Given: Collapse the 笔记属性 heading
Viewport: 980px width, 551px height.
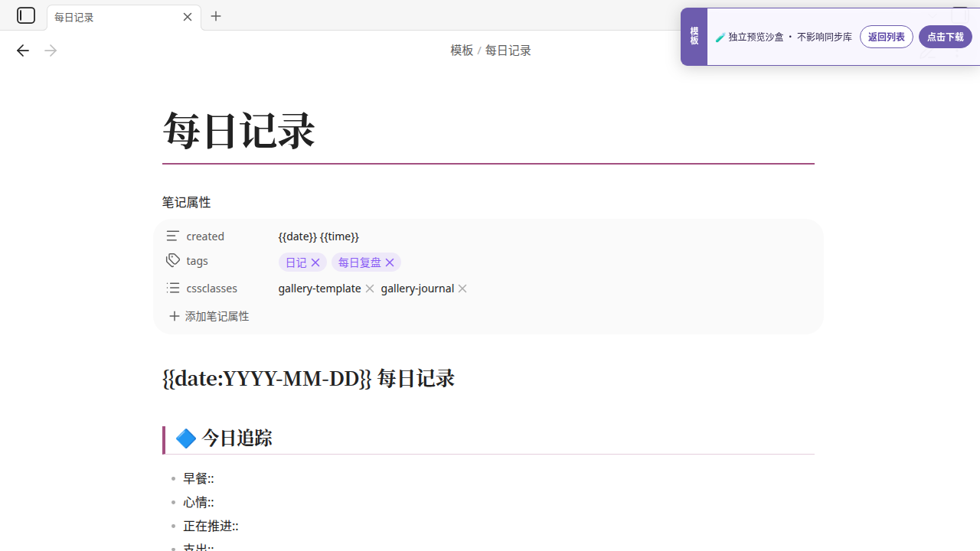Looking at the screenshot, I should coord(186,202).
